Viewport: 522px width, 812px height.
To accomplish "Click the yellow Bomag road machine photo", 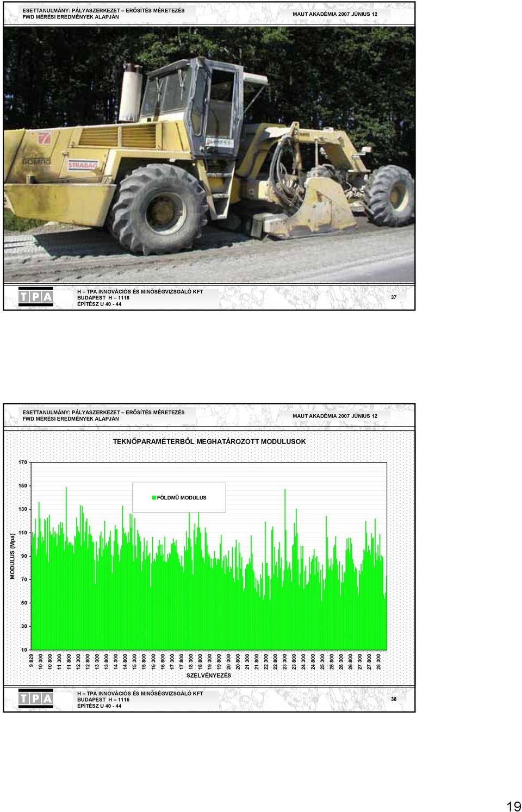I will click(x=209, y=154).
